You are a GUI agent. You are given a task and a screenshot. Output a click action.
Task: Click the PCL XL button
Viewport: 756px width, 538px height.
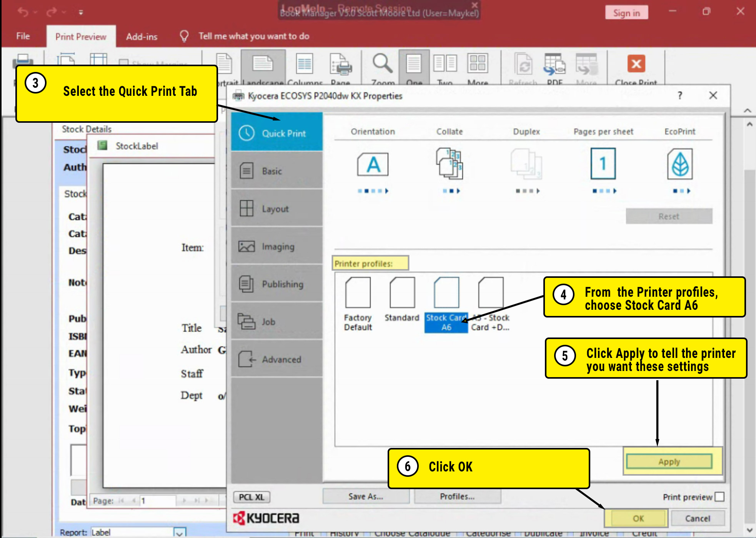coord(252,497)
